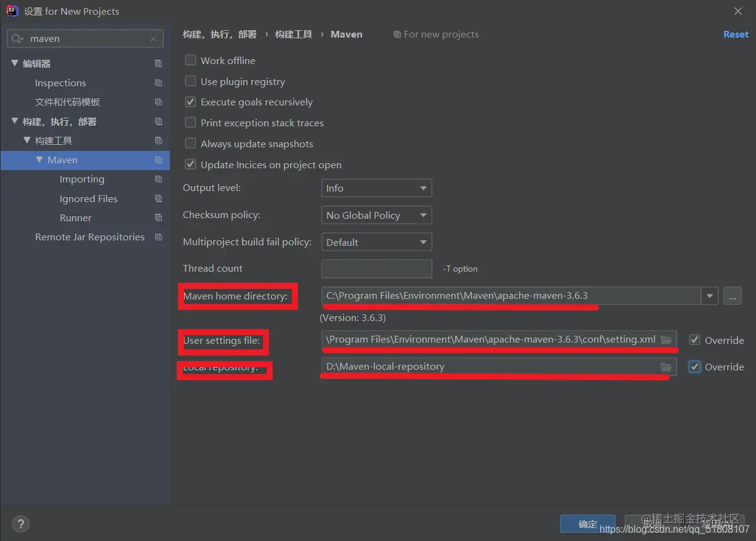Image resolution: width=756 pixels, height=541 pixels.
Task: Select Remote Jar Repositories item
Action: coord(90,237)
